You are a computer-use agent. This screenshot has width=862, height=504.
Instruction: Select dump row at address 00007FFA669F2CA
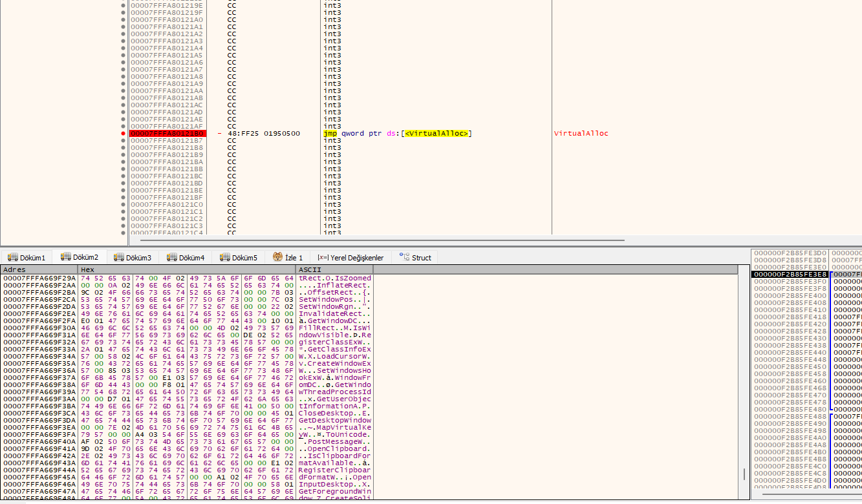(186, 299)
